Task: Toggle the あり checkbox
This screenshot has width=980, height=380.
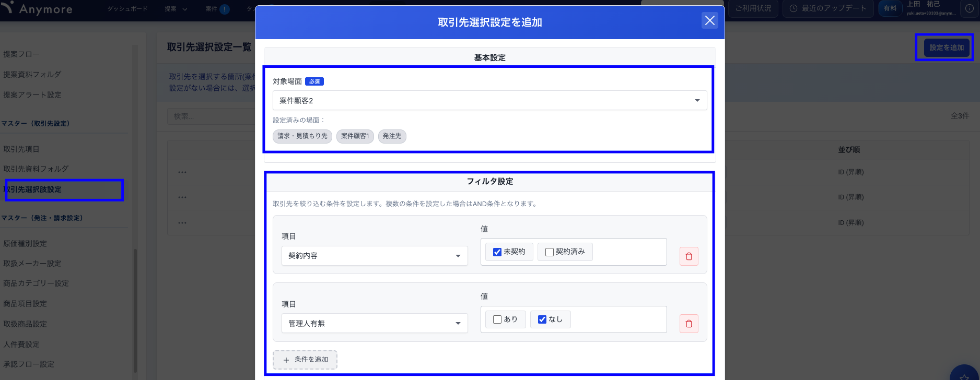Action: point(497,319)
